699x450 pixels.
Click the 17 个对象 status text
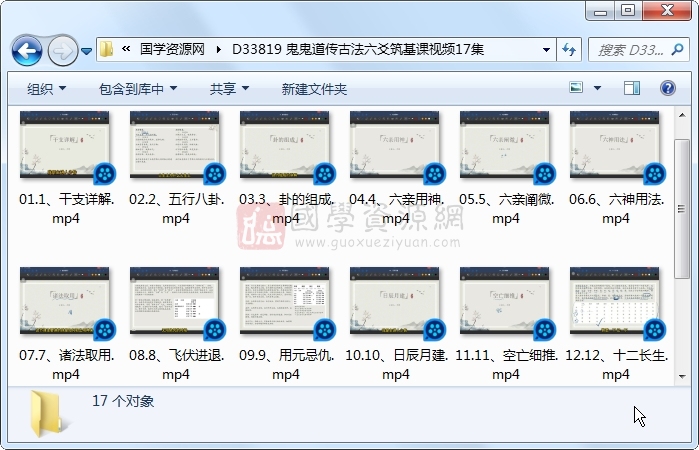pos(123,400)
